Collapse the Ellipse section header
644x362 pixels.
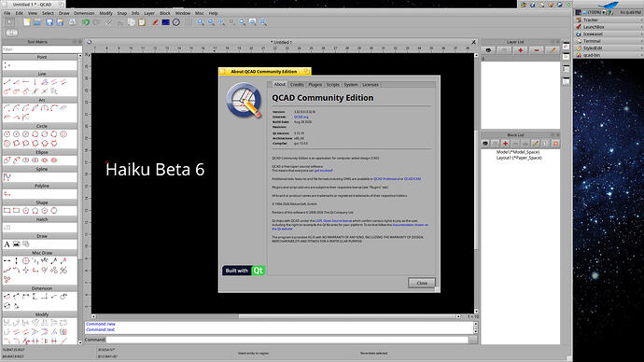39,152
